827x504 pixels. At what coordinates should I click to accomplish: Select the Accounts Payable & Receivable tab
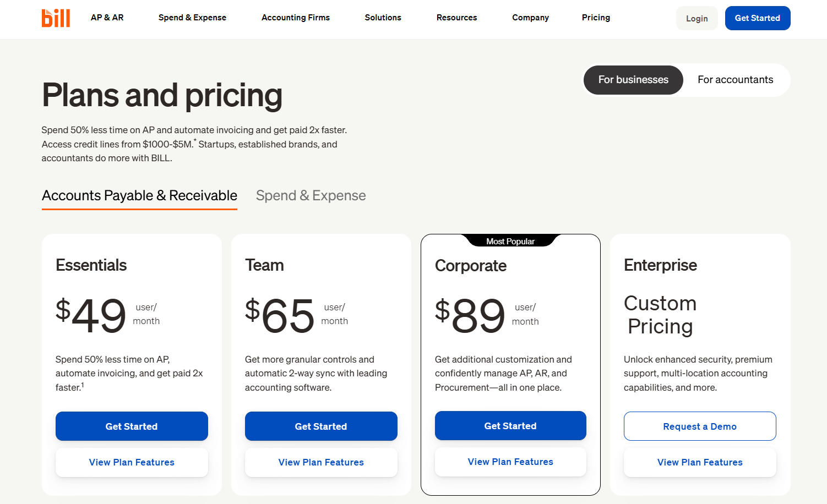pyautogui.click(x=139, y=195)
